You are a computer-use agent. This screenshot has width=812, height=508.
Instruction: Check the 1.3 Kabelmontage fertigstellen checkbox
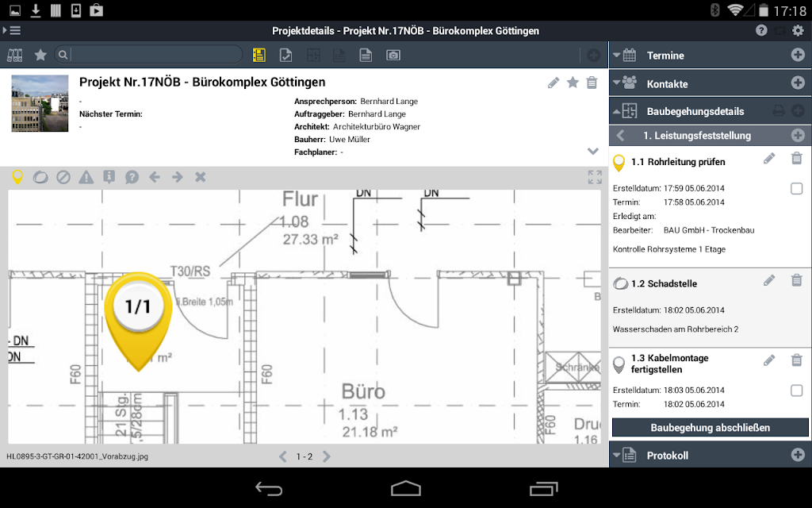pyautogui.click(x=796, y=391)
